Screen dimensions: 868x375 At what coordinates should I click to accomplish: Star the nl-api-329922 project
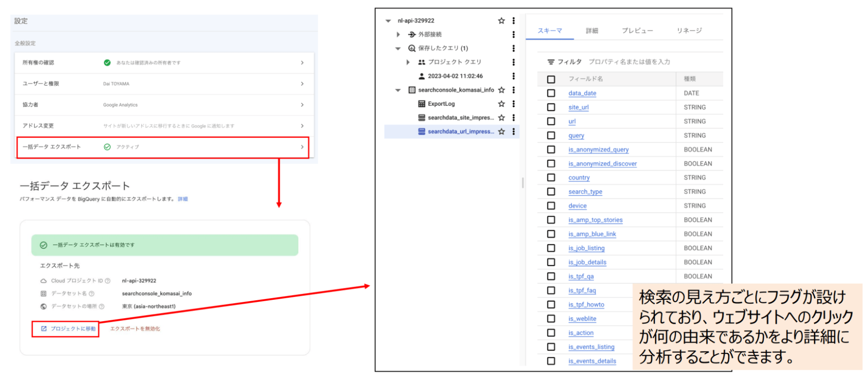coord(501,20)
